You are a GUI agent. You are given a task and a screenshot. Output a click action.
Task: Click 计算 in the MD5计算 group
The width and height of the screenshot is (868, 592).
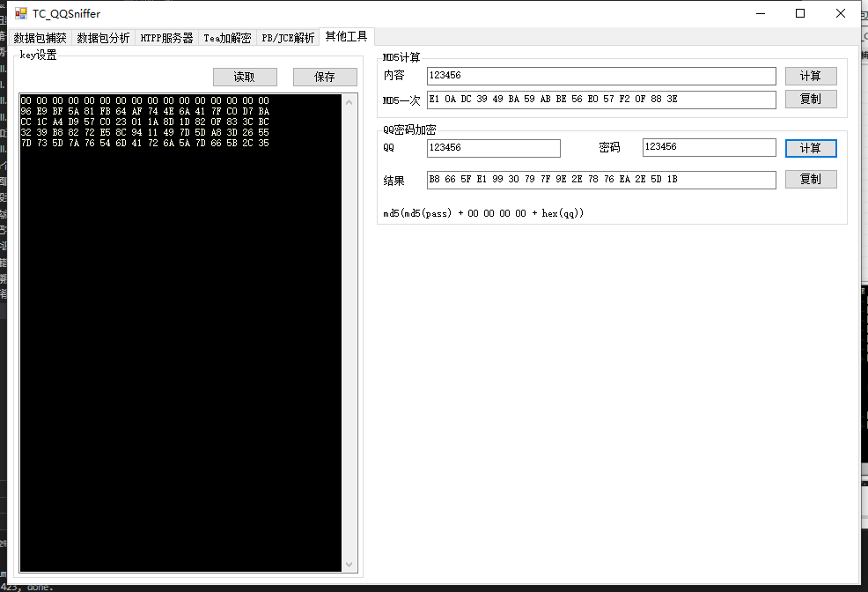[811, 76]
